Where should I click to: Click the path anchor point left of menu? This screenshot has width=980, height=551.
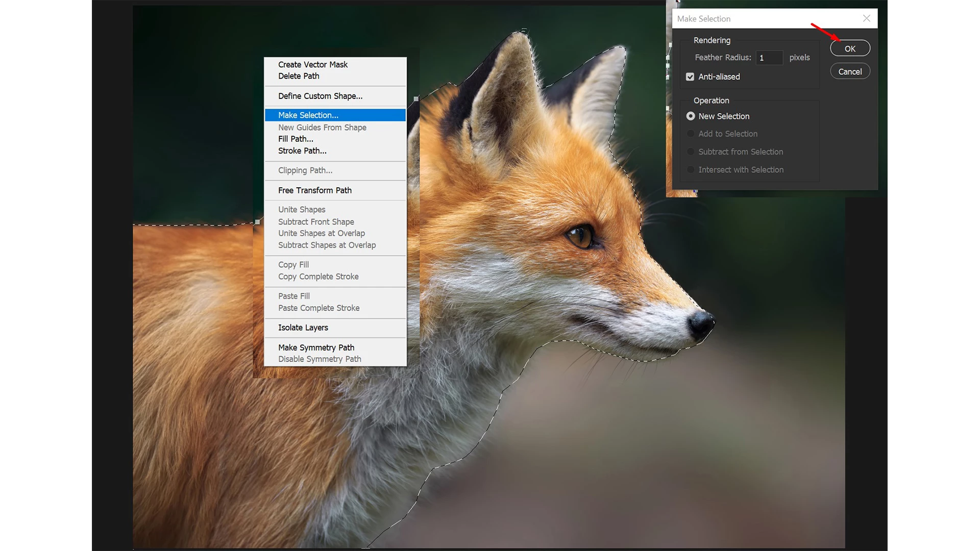tap(258, 222)
